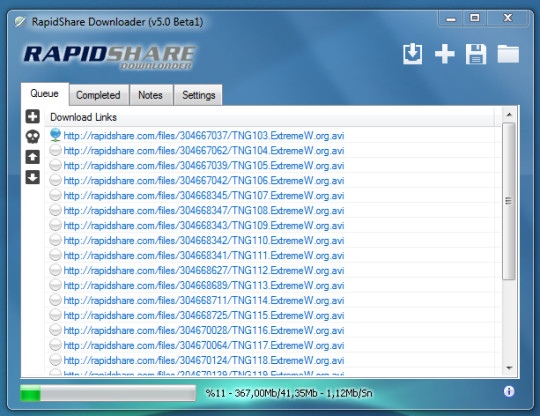540x416 pixels.
Task: Open the folder icon in top toolbar
Action: pyautogui.click(x=508, y=54)
